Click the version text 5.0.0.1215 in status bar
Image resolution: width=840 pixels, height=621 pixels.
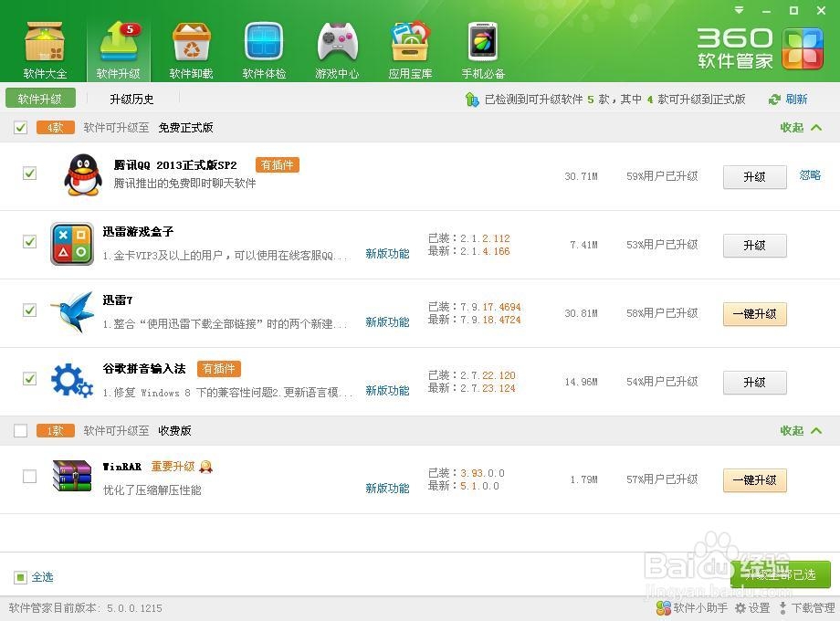134,609
